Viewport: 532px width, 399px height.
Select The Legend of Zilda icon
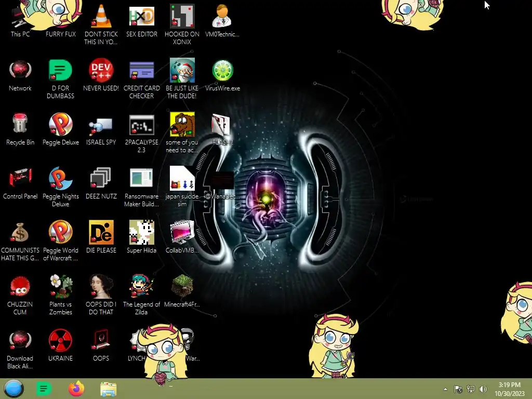pos(141,295)
